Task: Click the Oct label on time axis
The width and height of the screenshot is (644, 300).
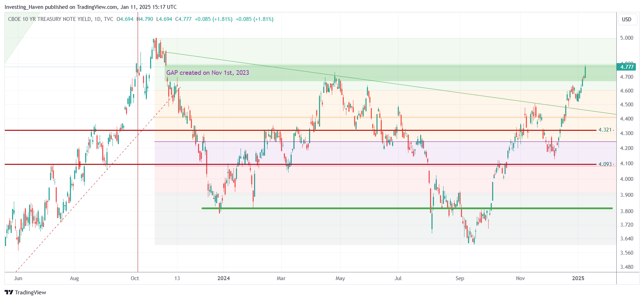Action: [135, 278]
